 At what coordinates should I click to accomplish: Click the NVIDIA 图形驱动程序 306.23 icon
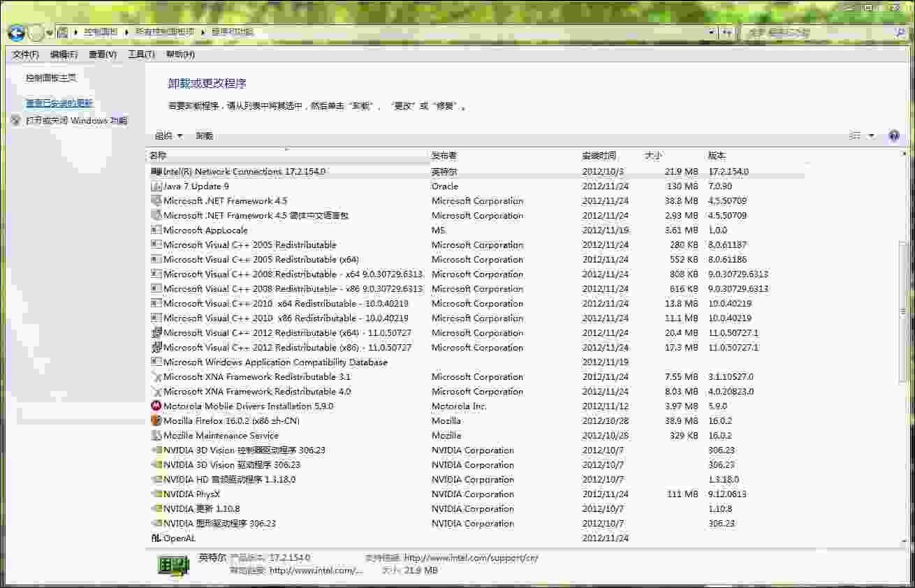point(156,523)
